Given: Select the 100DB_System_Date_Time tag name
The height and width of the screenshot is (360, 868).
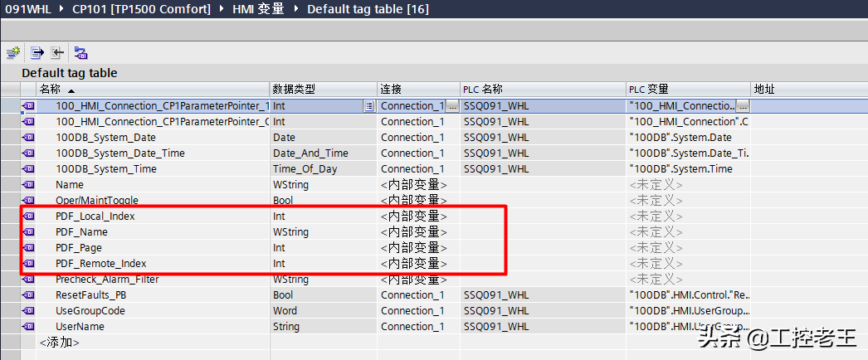Looking at the screenshot, I should click(120, 153).
